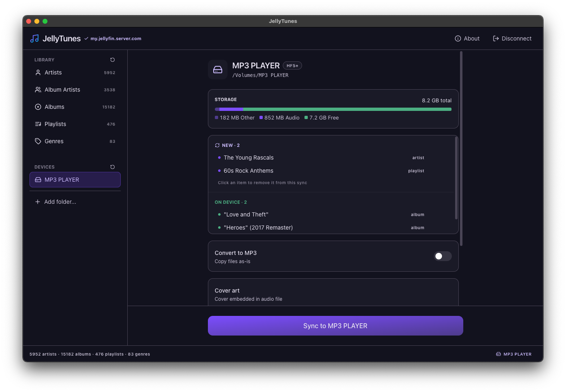Click Add folder... in the sidebar
Viewport: 566px width, 392px height.
(x=75, y=202)
